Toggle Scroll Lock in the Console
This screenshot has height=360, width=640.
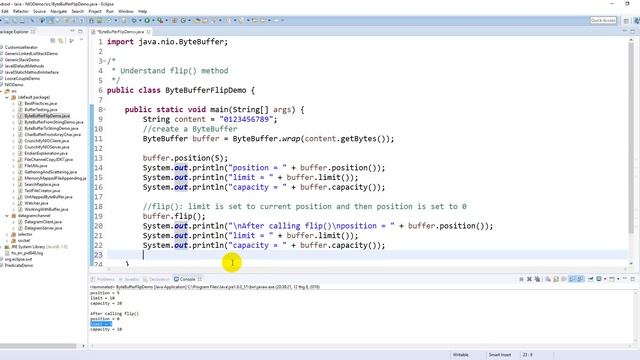(556, 279)
